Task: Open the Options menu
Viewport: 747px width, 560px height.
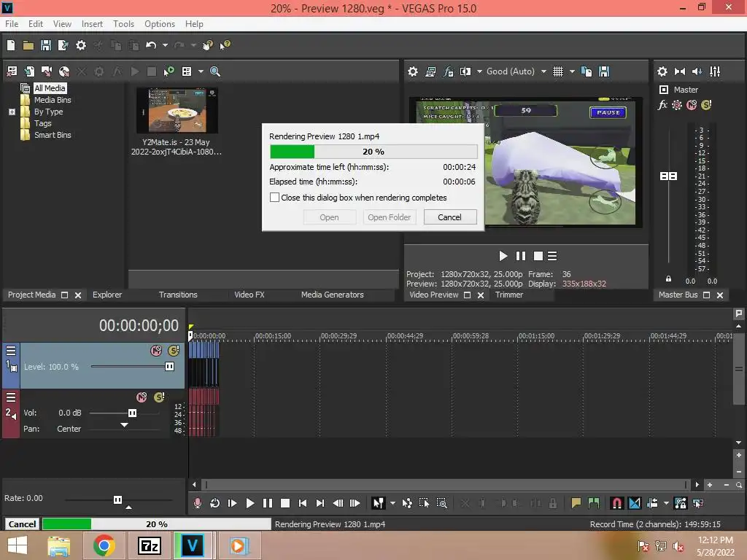Action: (x=160, y=24)
